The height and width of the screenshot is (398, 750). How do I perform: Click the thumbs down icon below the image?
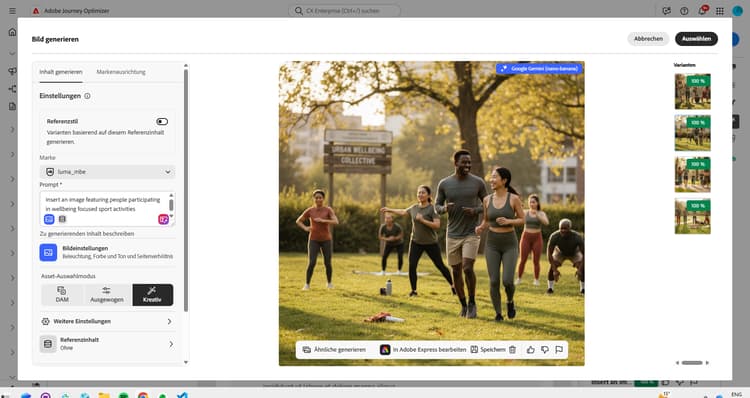(545, 350)
